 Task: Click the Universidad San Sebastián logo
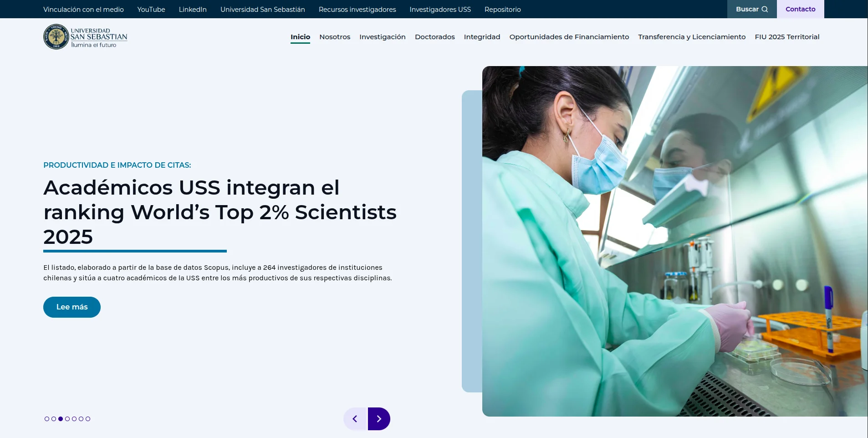point(85,37)
